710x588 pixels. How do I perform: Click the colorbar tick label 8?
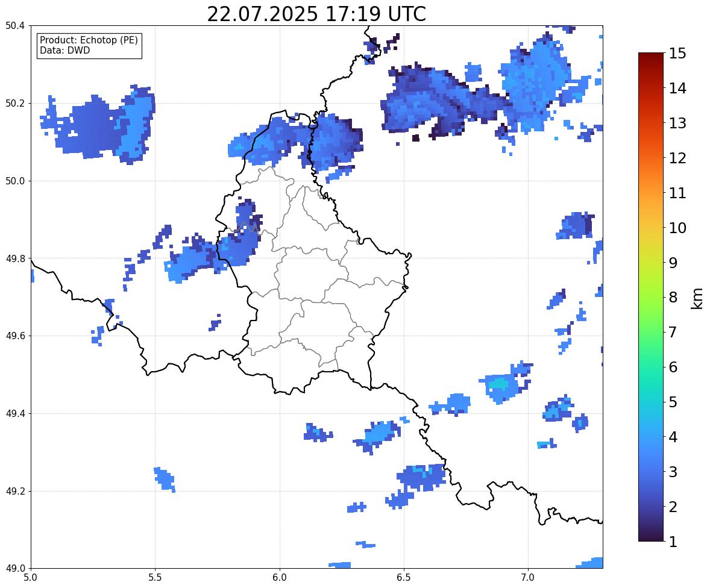673,298
